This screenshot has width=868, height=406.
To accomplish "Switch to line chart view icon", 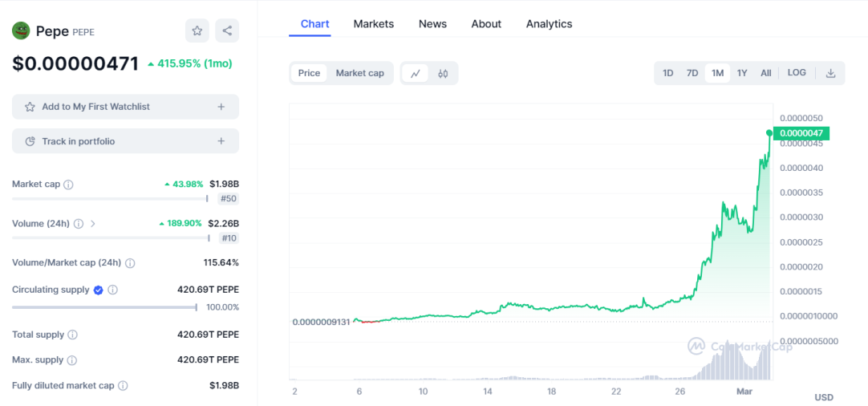I will [x=416, y=73].
